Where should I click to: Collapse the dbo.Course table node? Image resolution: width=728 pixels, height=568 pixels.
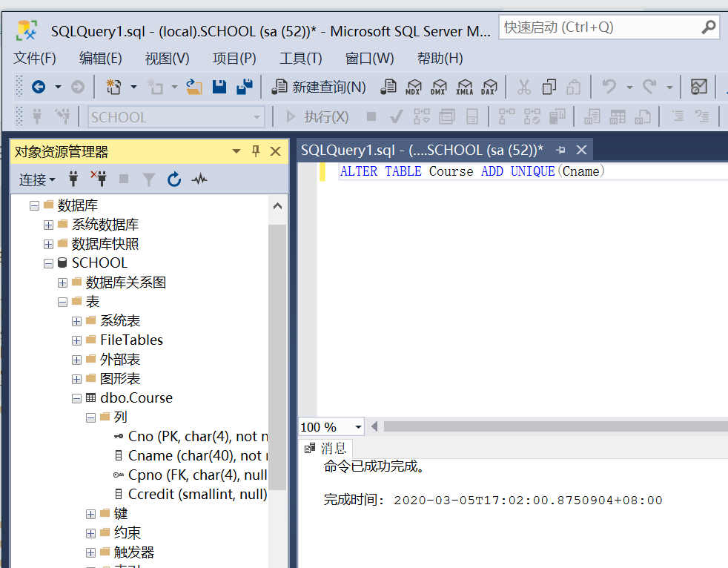coord(76,398)
